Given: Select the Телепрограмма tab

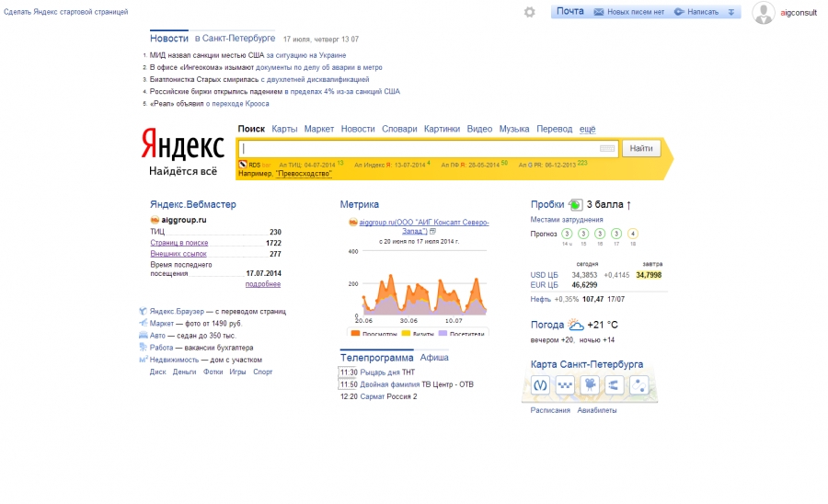Looking at the screenshot, I should pos(376,358).
